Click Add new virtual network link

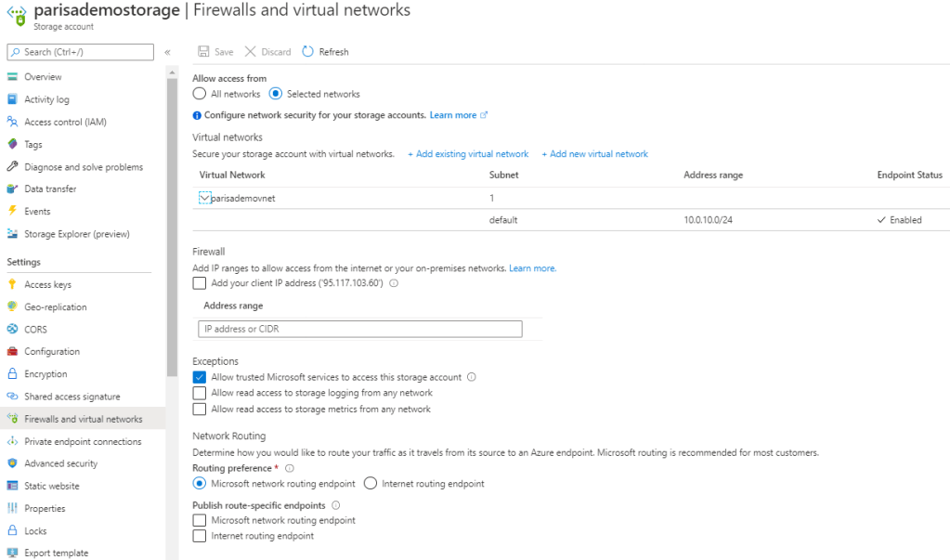tap(594, 154)
